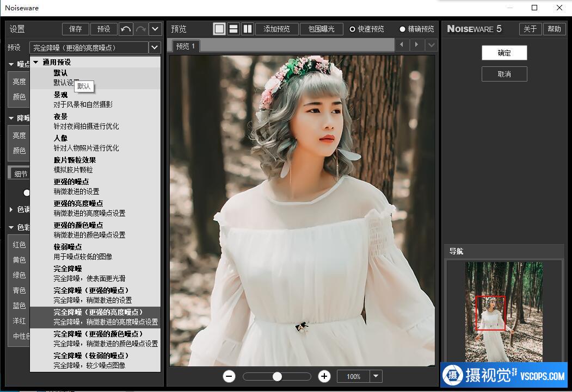This screenshot has height=392, width=572.
Task: Confirm with the 确定 button
Action: (504, 53)
